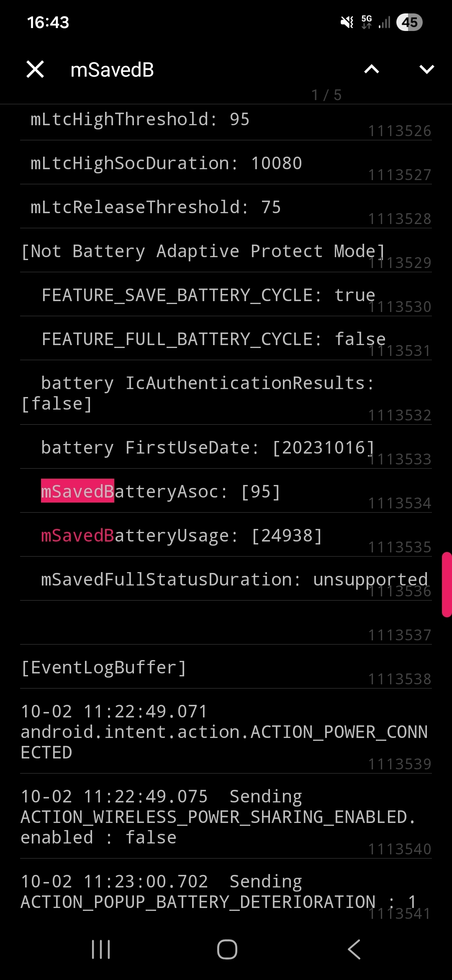The image size is (452, 980).
Task: Tap the FEATURE_SAVE_BATTERY_CYCLE: true line
Action: tap(208, 295)
